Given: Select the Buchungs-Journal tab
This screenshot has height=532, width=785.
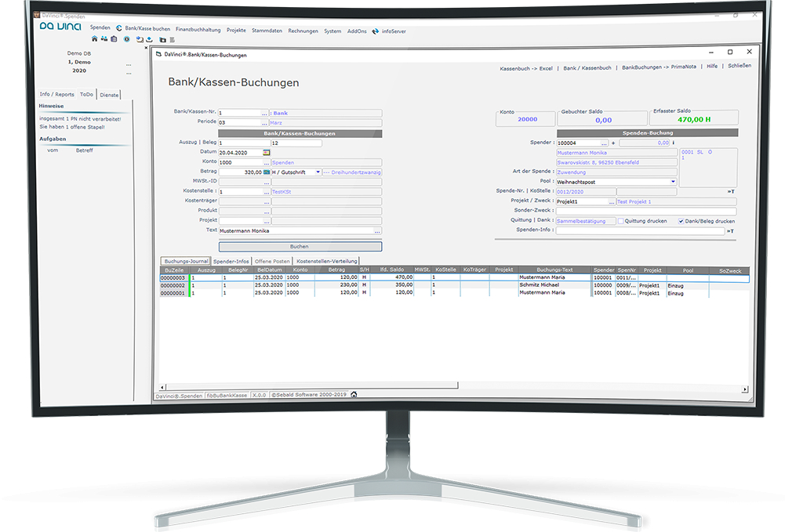Looking at the screenshot, I should click(x=185, y=261).
